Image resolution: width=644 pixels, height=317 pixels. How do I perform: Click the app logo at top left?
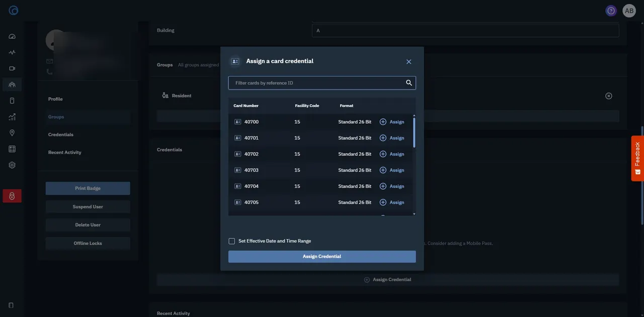coord(14,10)
